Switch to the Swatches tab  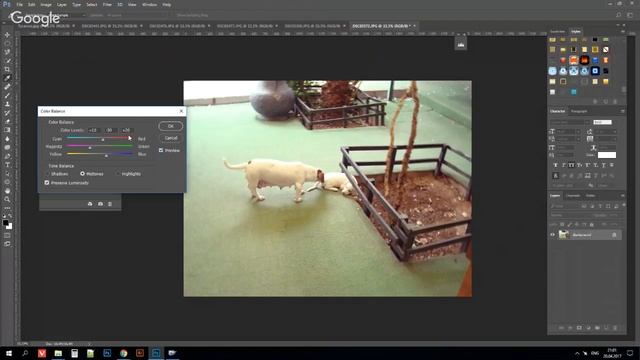(x=558, y=31)
